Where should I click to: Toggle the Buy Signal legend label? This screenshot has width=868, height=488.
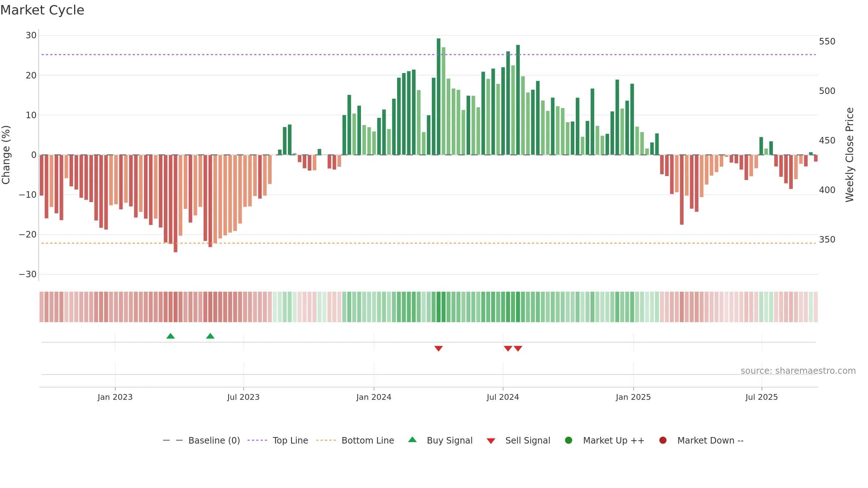click(450, 440)
